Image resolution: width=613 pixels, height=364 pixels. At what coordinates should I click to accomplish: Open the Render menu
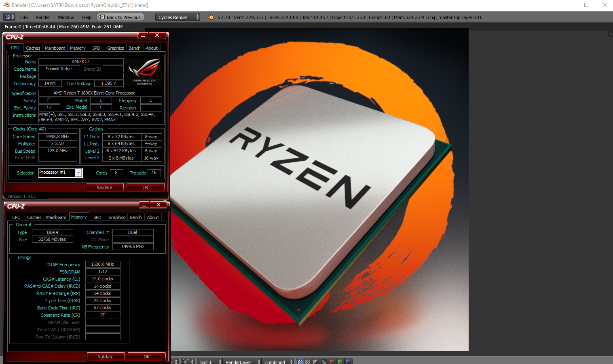[x=42, y=17]
